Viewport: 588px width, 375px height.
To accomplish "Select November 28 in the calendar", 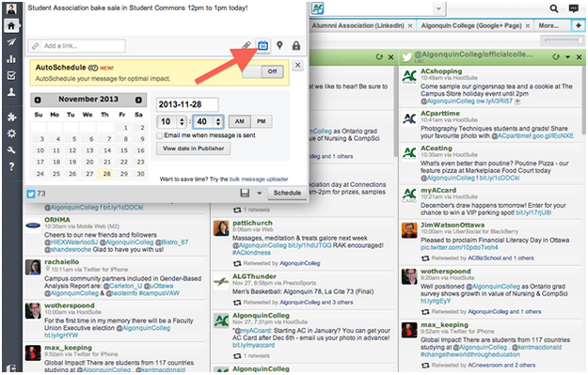I will pyautogui.click(x=106, y=174).
